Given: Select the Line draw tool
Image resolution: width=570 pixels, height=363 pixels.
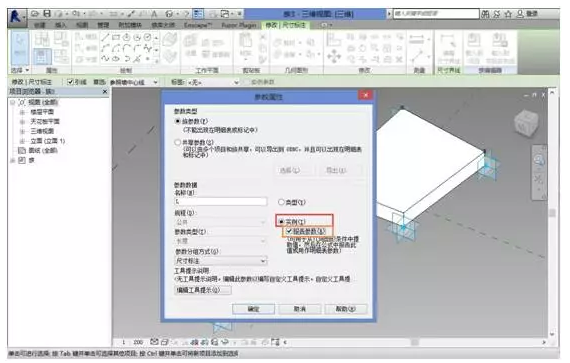Looking at the screenshot, I should coord(105,37).
